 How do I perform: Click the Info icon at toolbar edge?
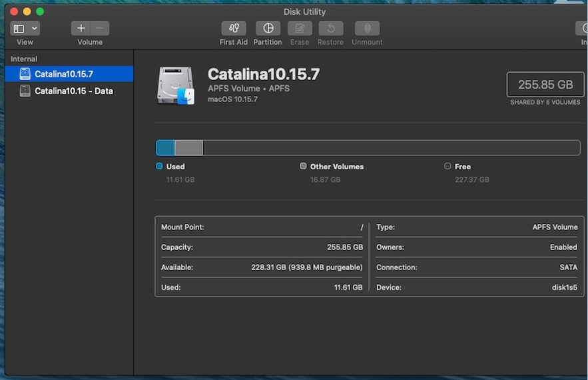pyautogui.click(x=583, y=28)
